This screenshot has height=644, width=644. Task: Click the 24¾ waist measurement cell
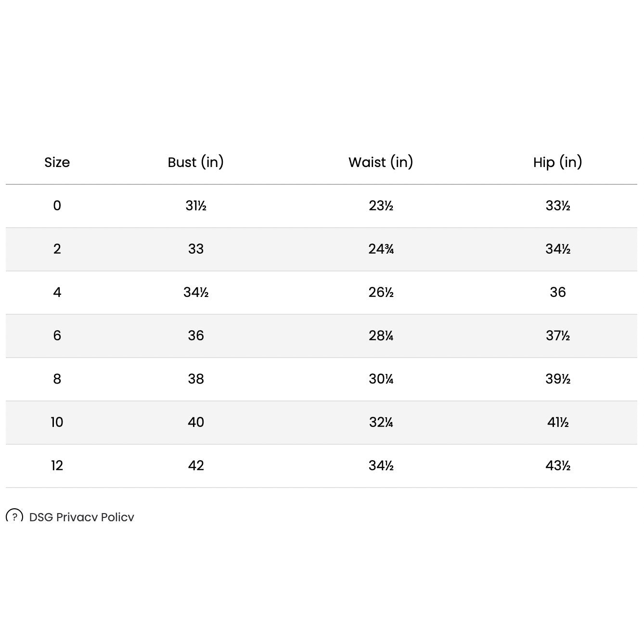381,249
